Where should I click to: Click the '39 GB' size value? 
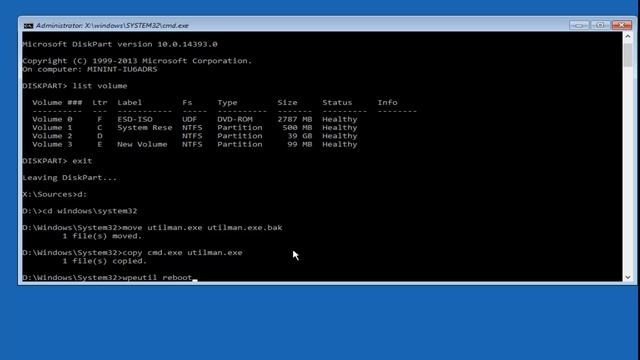tap(300, 136)
